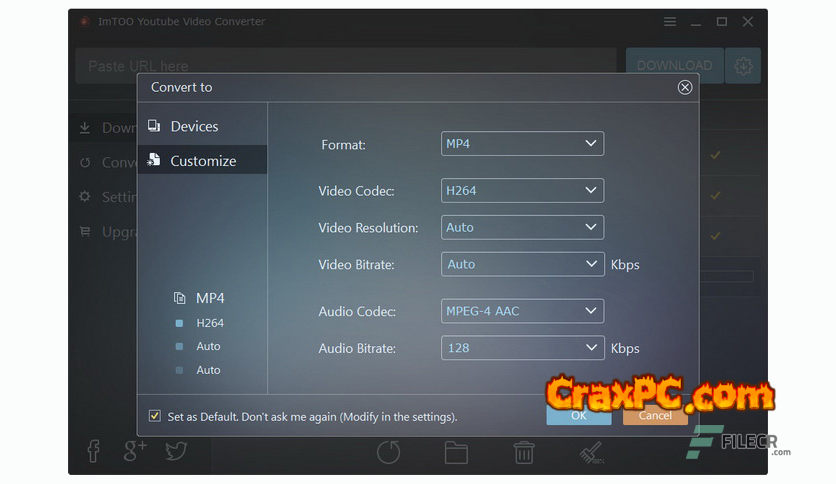Click the Devices icon
The image size is (836, 484).
(154, 126)
